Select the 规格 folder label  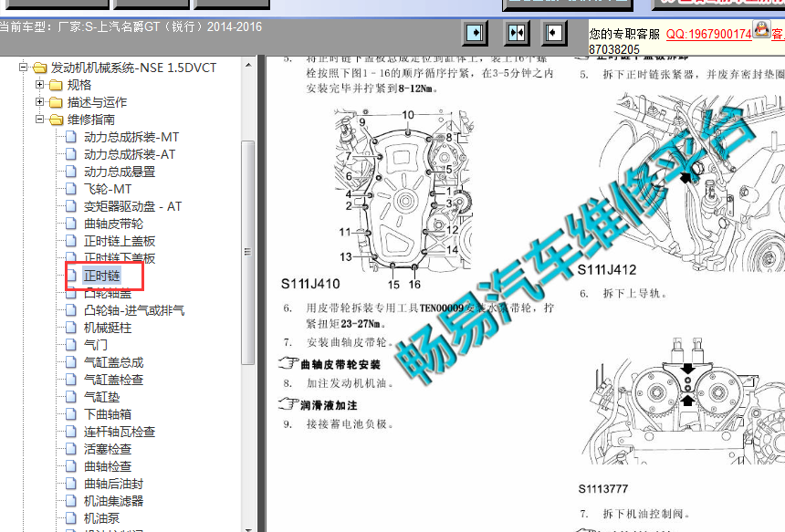pyautogui.click(x=79, y=85)
